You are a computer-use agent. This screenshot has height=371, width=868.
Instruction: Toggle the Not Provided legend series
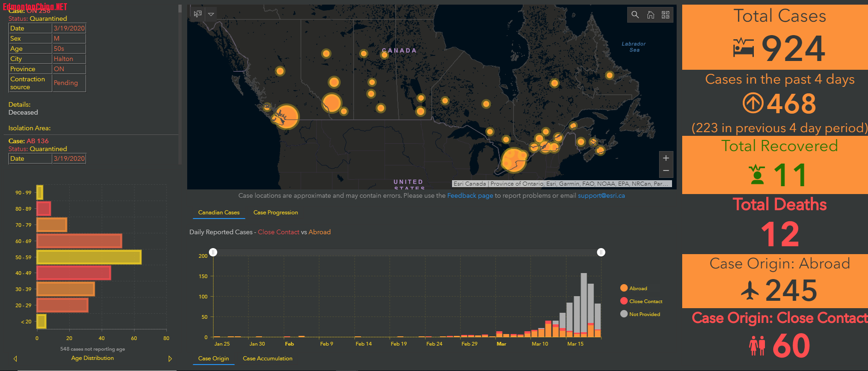[640, 314]
